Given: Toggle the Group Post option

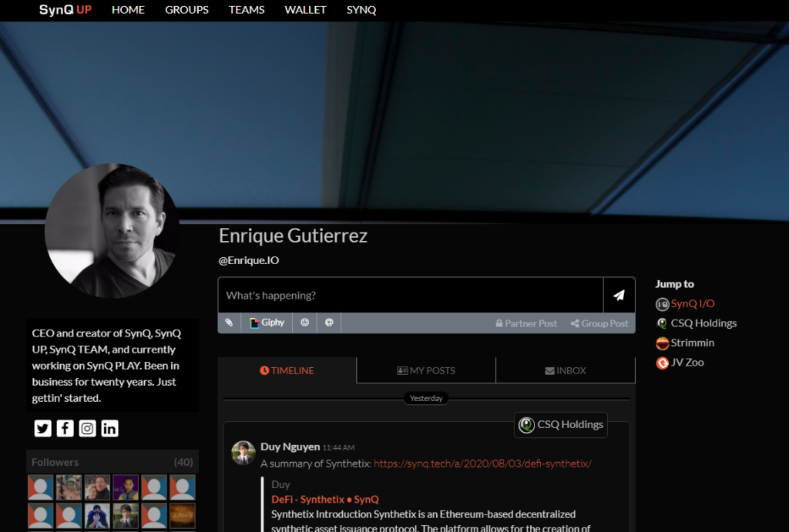Looking at the screenshot, I should (599, 324).
